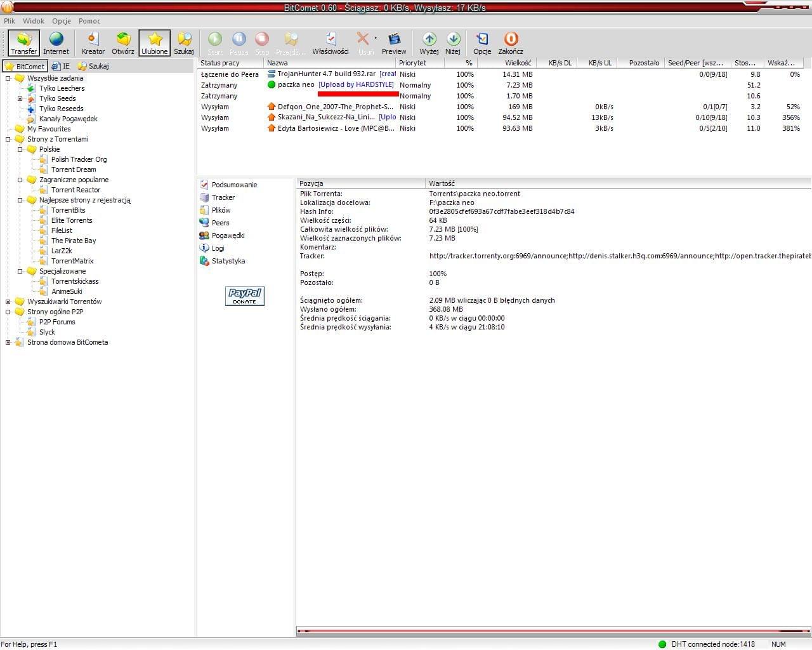Select the TrojanHunter 4.7 build 932.rar task
Screen dimensions: 812x650
click(x=500, y=74)
